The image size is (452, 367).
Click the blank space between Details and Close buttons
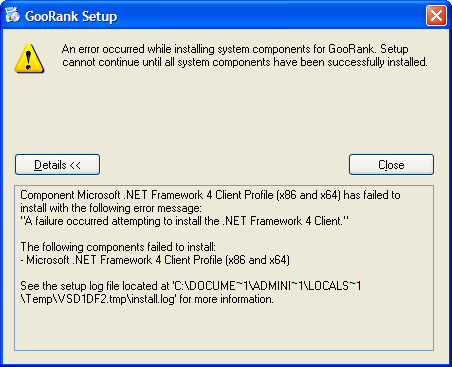(x=224, y=165)
